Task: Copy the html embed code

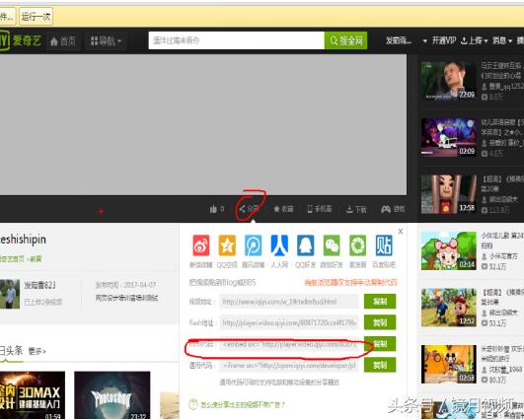Action: click(380, 343)
